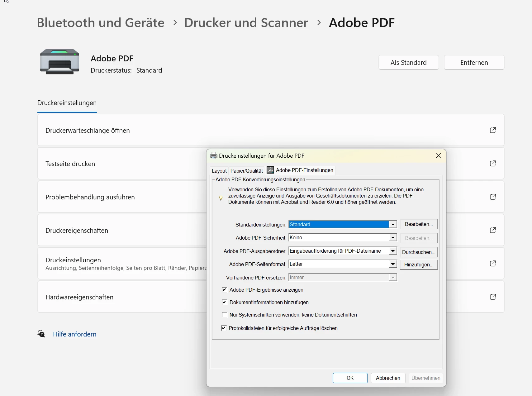
Task: Click the Adobe PDF-Konvertierungseinstellungen group label
Action: tap(260, 179)
